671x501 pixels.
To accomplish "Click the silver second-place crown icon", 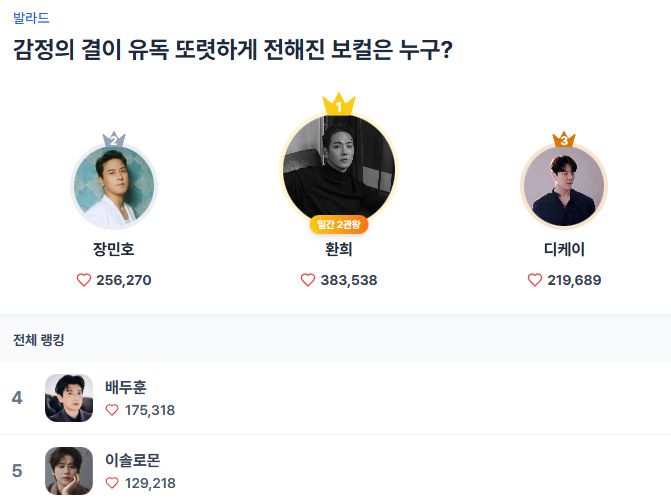I will pos(113,140).
